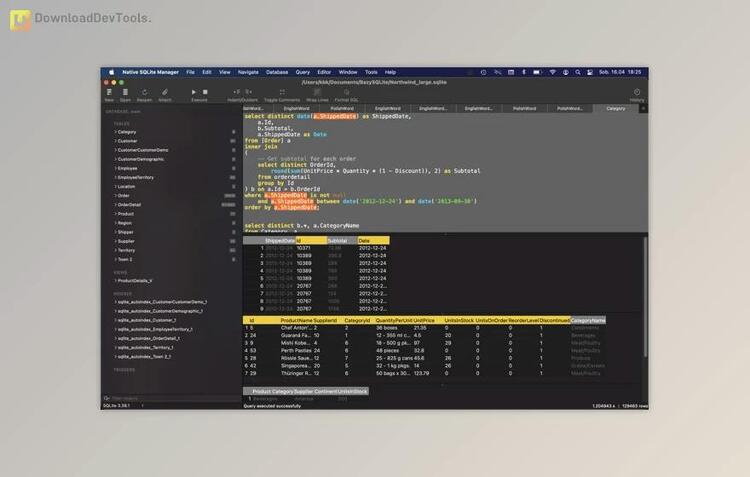Expand the OrderDetail table node
Image resolution: width=750 pixels, height=477 pixels.
click(115, 205)
